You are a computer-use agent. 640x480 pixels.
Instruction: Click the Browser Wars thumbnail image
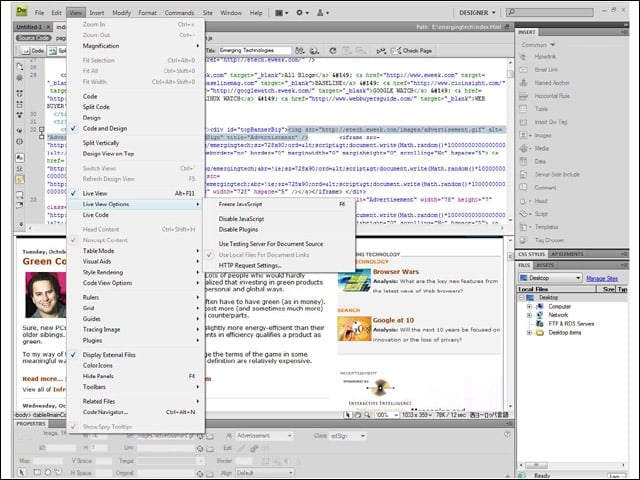[354, 281]
